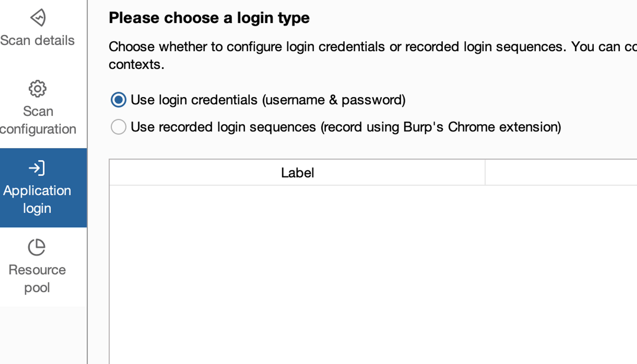
Task: Click the 'Use recorded login sequences' text
Action: [345, 127]
